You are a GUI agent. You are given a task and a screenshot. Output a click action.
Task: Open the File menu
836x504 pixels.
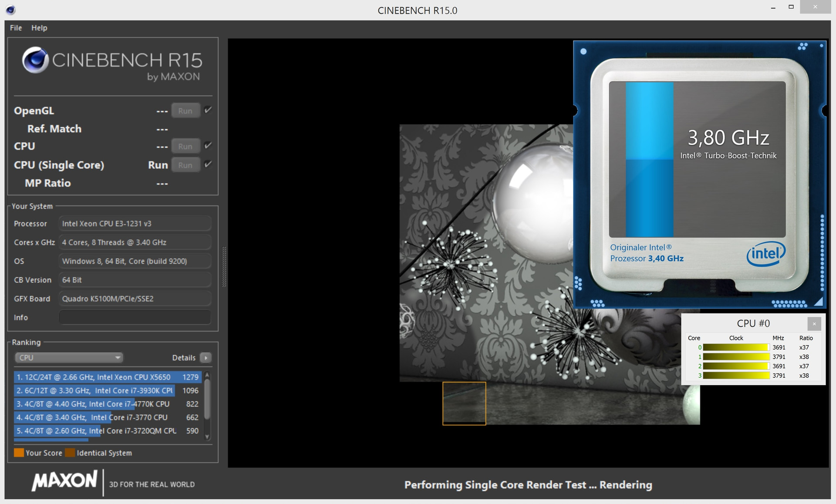(16, 28)
